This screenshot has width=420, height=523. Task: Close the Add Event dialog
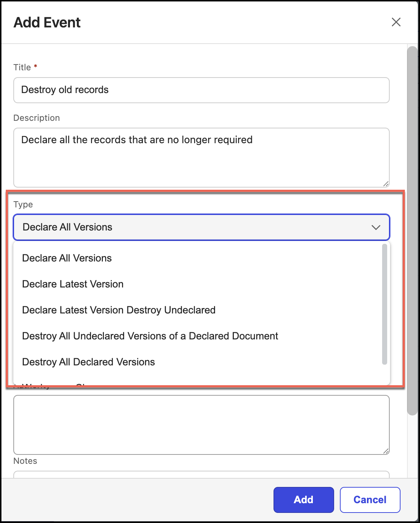click(x=396, y=22)
